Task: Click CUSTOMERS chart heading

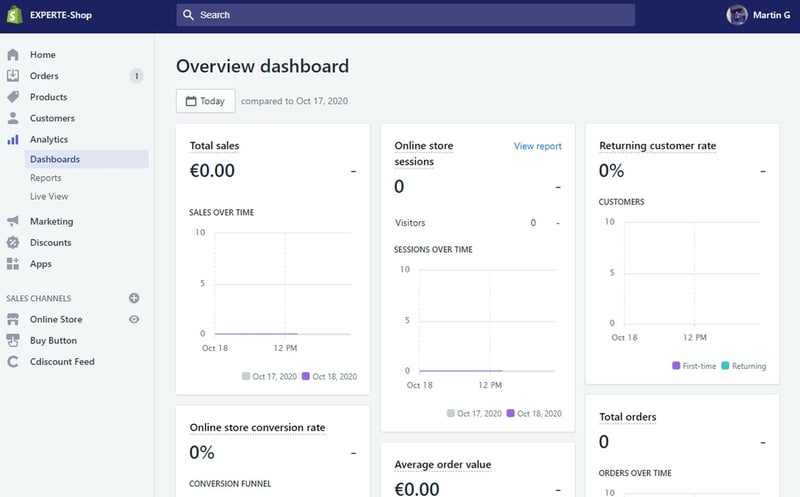Action: click(621, 202)
